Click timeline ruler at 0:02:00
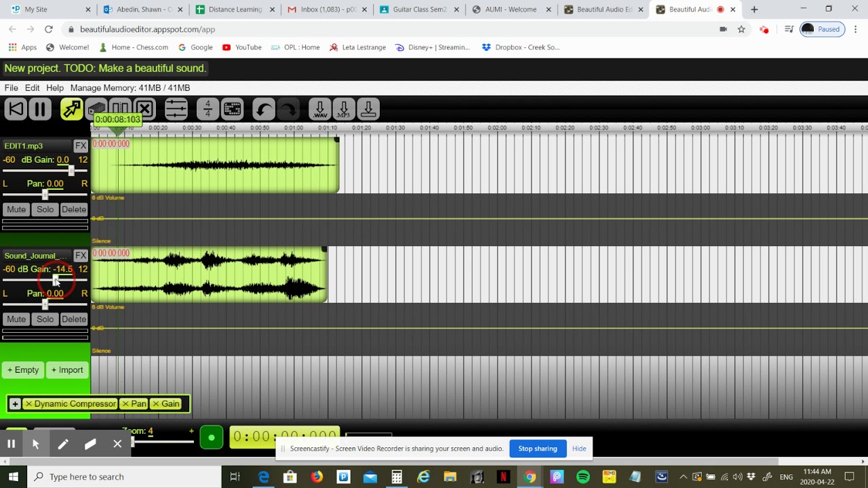 [497, 128]
